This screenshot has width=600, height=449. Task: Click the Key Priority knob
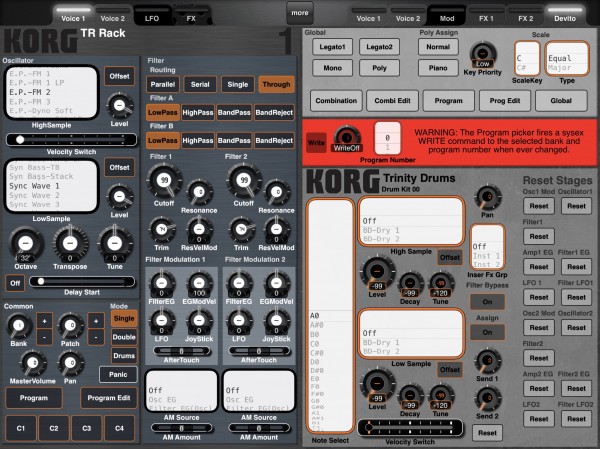coord(483,54)
